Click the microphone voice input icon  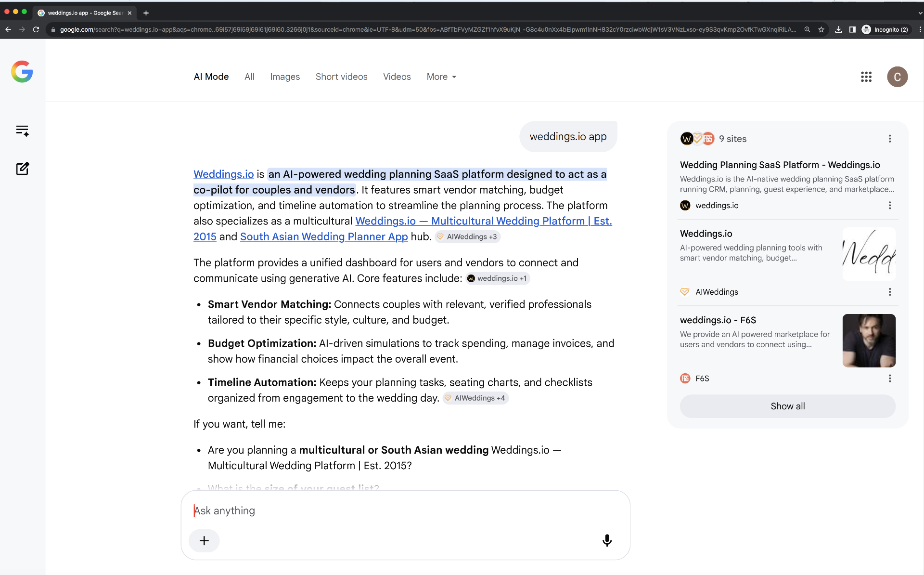607,540
